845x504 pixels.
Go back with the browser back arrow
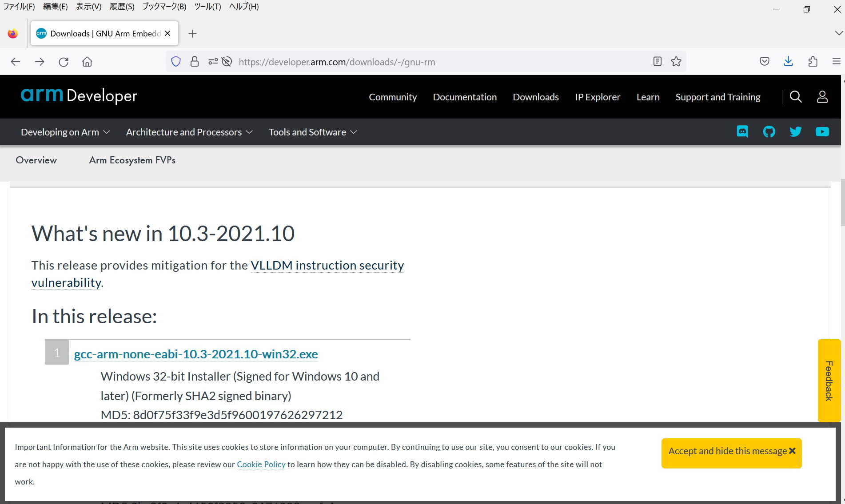16,62
